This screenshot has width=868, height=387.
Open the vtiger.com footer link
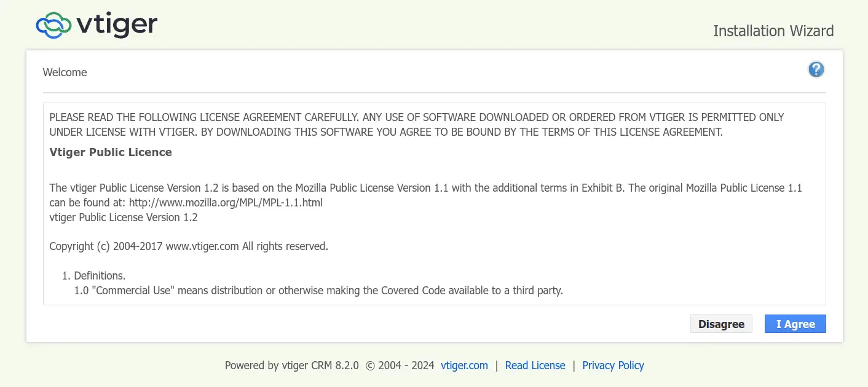tap(464, 365)
